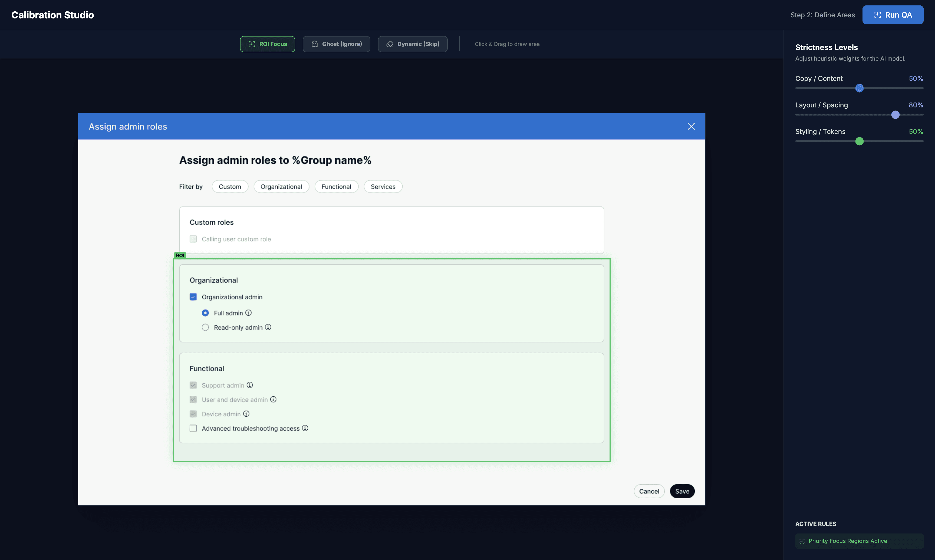This screenshot has height=560, width=935.
Task: Click the Read-only admin info icon
Action: click(268, 327)
